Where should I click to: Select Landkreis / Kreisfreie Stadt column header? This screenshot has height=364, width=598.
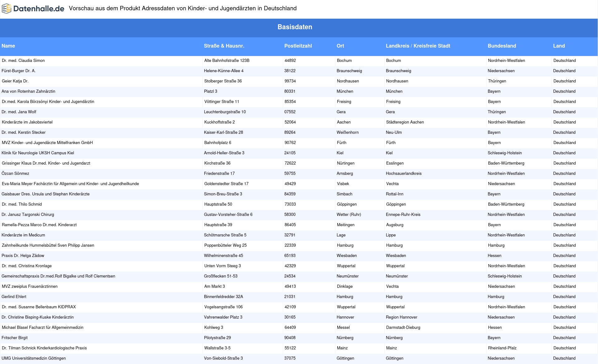pyautogui.click(x=418, y=46)
